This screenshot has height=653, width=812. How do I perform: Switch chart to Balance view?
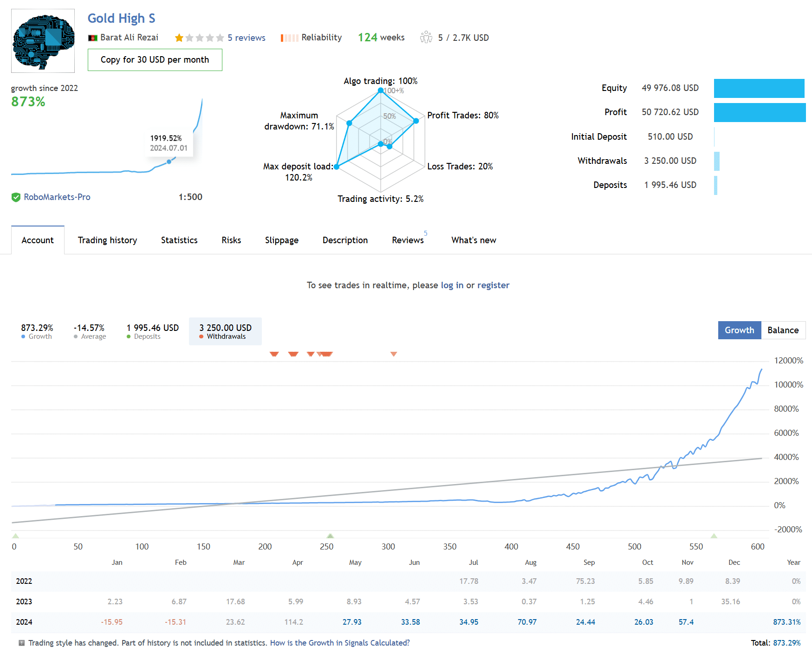[783, 330]
